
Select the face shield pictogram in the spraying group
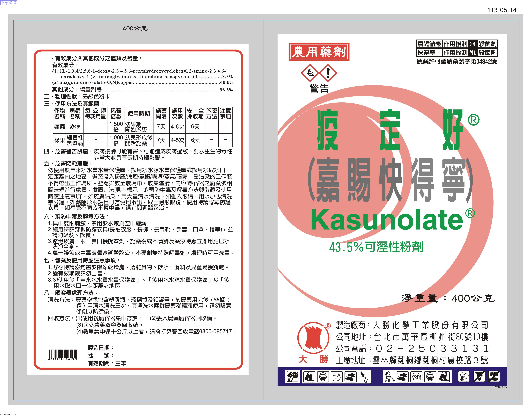[416, 377]
